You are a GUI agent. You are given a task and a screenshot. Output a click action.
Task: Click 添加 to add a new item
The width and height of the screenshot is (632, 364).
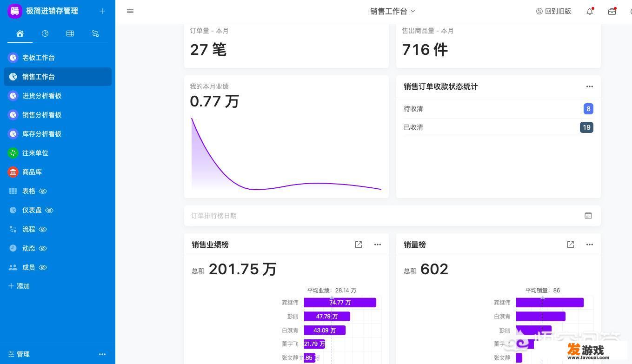point(19,286)
